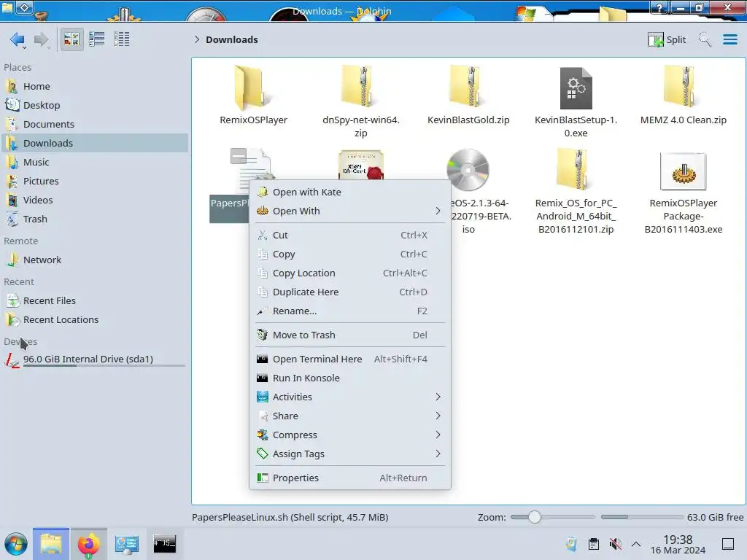
Task: Select Copy Location menu entry
Action: (x=349, y=273)
